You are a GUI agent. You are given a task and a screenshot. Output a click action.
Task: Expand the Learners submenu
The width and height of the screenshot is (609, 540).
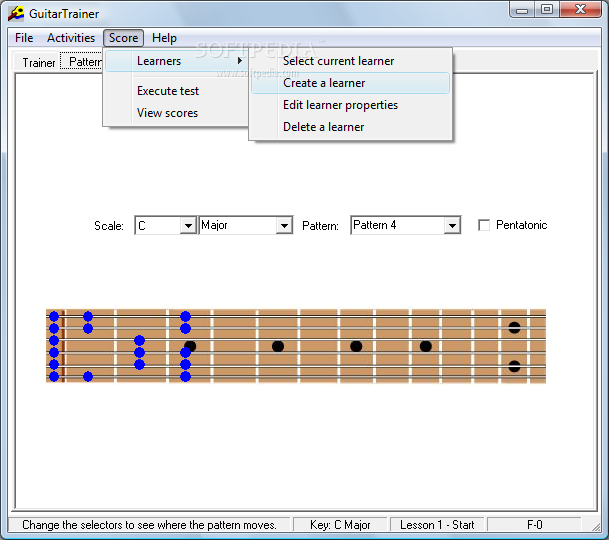176,61
